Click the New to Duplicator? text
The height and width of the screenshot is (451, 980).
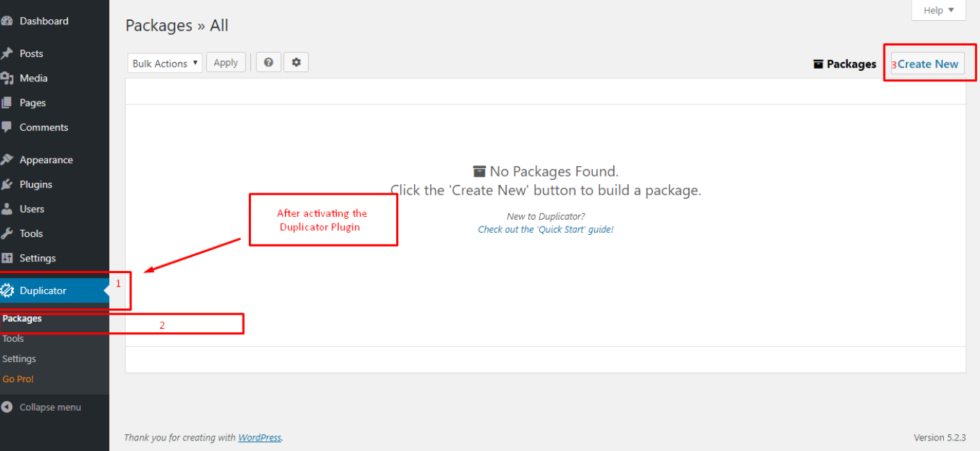click(546, 216)
